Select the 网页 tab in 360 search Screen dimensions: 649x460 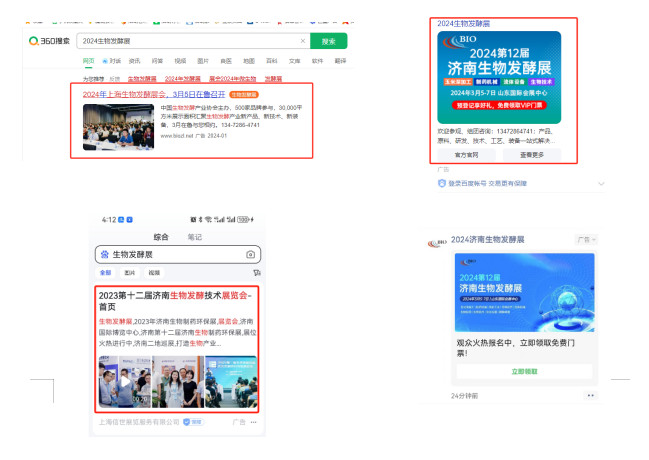coord(89,61)
